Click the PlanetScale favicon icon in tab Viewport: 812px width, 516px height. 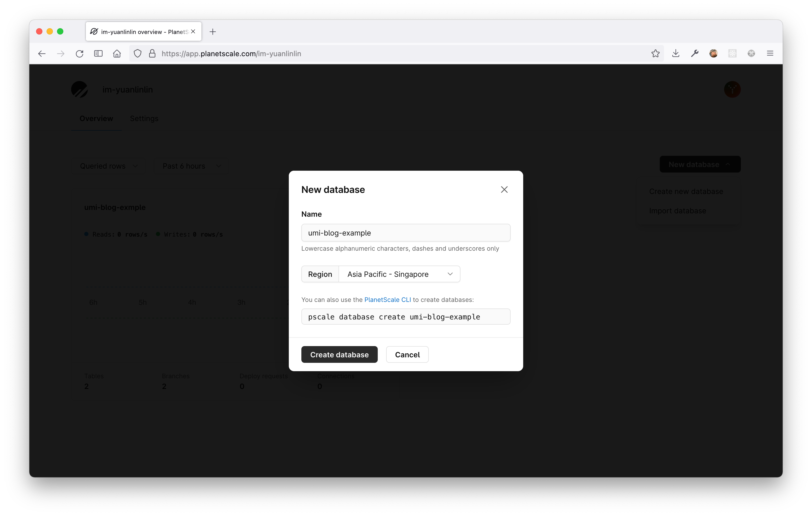click(x=93, y=31)
